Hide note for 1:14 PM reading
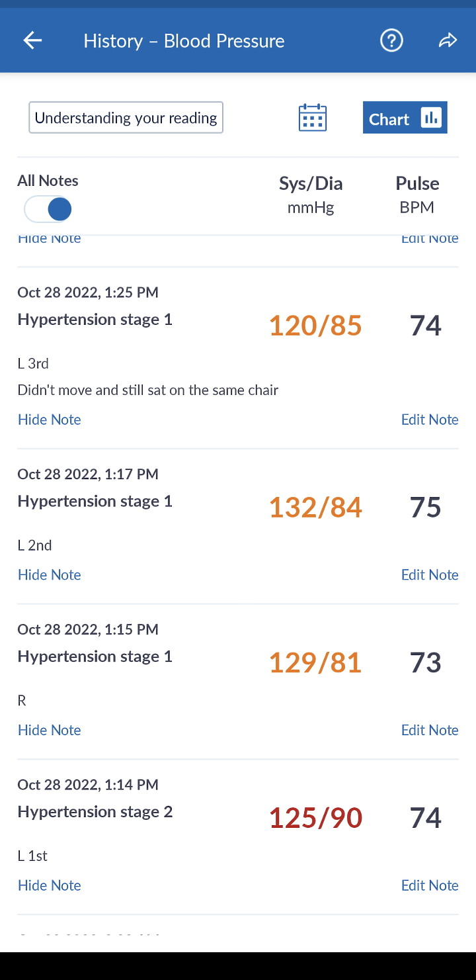The image size is (476, 980). 50,886
